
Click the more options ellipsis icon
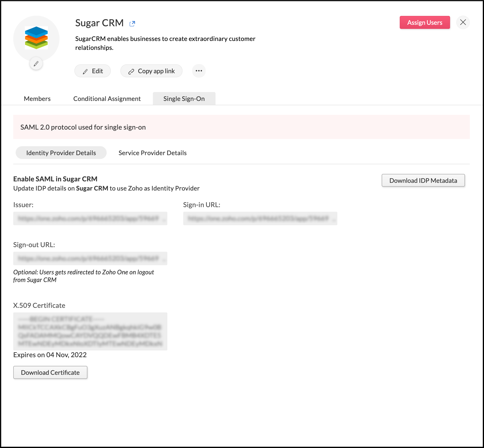[199, 71]
